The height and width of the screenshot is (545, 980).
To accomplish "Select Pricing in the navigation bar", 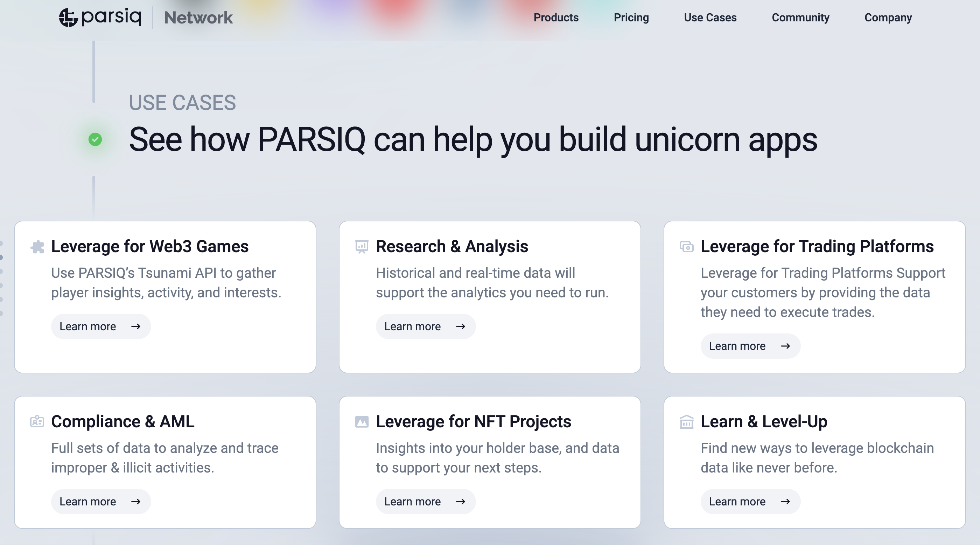I will (631, 18).
